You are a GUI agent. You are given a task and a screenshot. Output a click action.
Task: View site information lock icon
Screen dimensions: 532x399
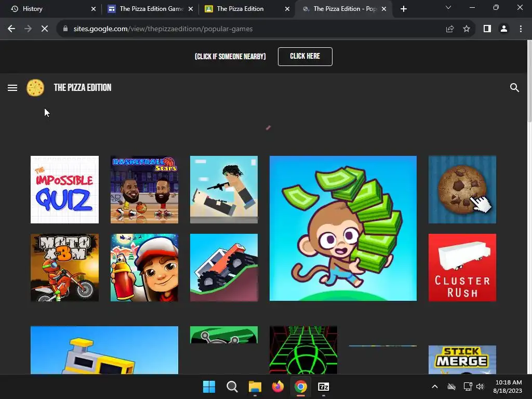pyautogui.click(x=65, y=29)
